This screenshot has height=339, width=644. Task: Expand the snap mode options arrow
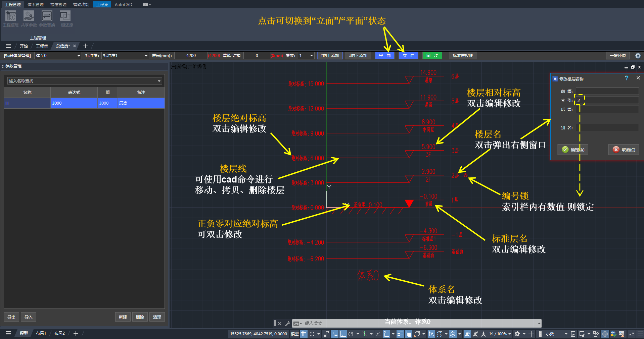point(318,334)
